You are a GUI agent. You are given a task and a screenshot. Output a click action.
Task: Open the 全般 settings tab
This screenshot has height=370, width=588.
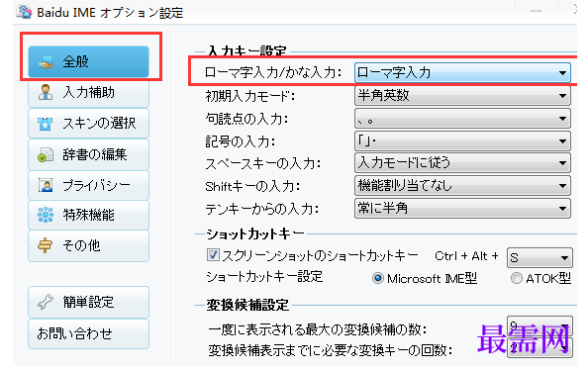pos(88,62)
